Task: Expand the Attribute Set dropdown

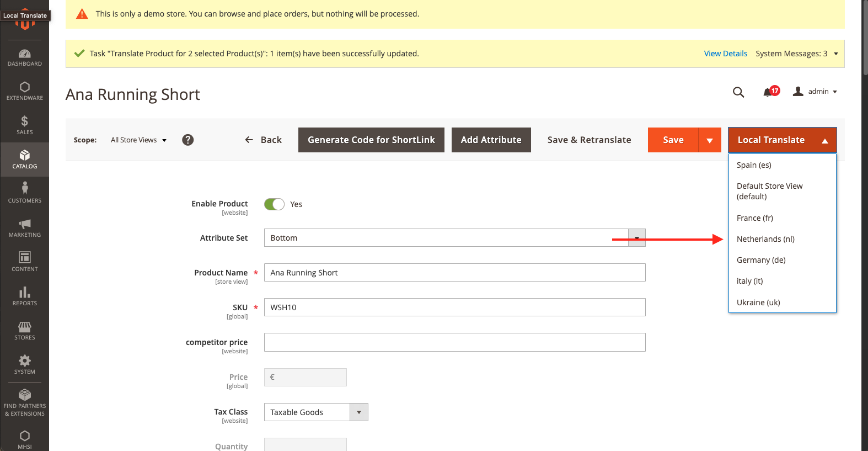Action: click(x=636, y=238)
